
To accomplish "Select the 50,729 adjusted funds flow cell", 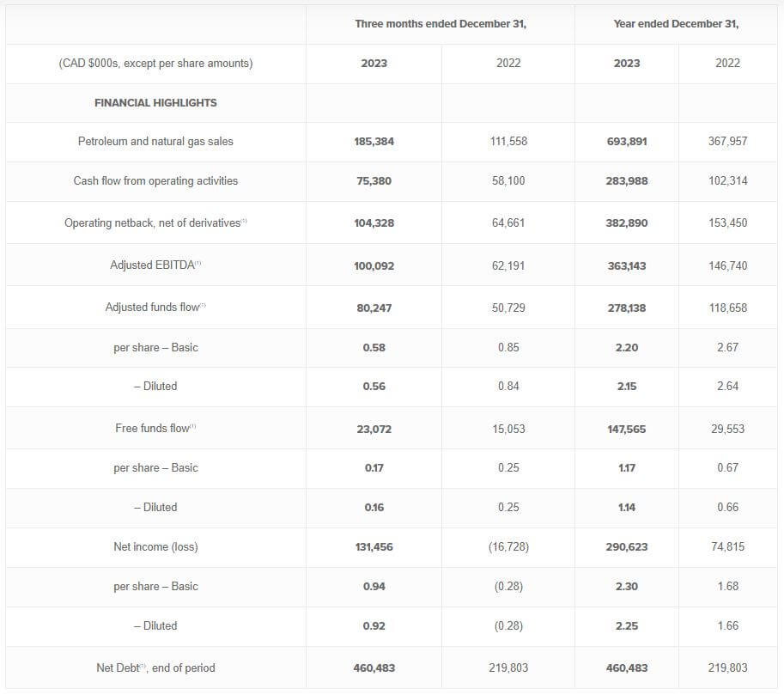I will (508, 307).
